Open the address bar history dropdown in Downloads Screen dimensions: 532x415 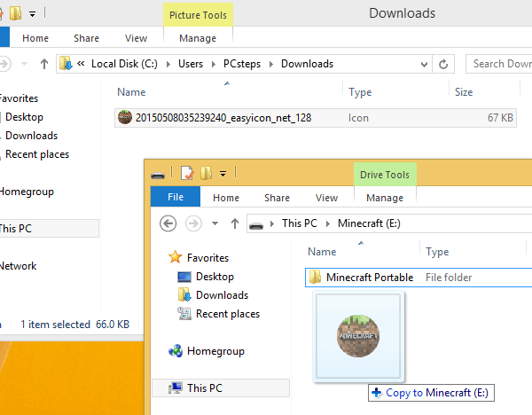point(424,64)
